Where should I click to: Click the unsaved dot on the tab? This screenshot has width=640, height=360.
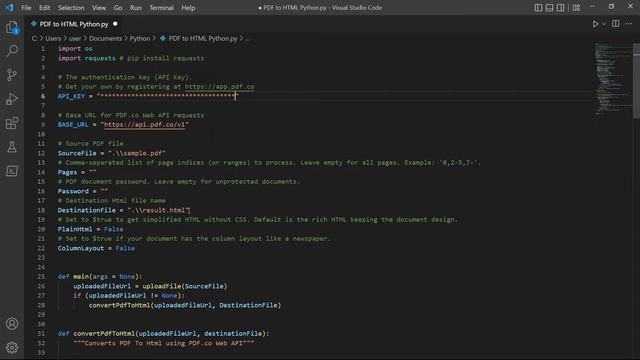(115, 24)
